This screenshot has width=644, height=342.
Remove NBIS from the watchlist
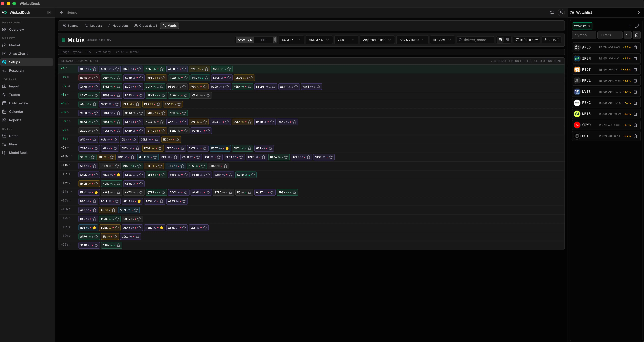click(635, 114)
